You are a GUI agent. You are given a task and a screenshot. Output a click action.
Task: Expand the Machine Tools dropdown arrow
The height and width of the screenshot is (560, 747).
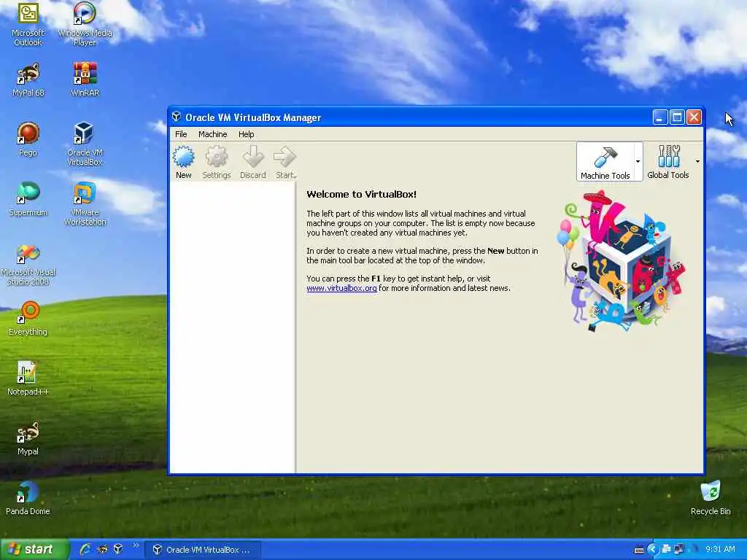(x=638, y=162)
